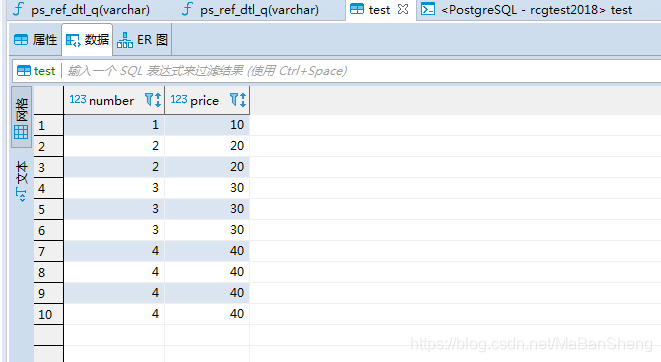Select number cell in row 1

click(x=114, y=125)
